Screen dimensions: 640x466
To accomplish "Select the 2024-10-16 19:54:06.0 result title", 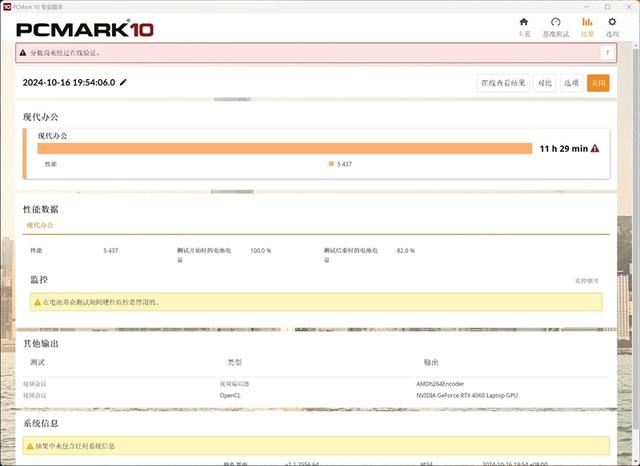I will 69,82.
